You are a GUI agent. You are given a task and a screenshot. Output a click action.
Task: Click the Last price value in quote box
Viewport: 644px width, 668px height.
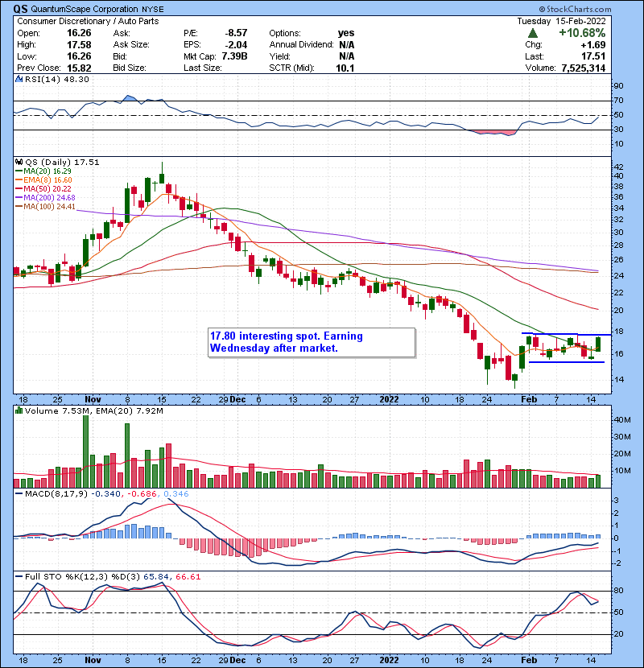(x=593, y=56)
